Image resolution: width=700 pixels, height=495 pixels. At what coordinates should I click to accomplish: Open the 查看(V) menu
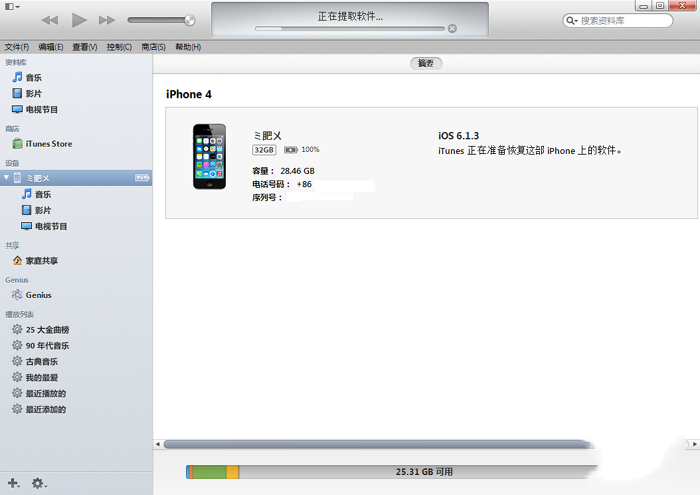coord(85,47)
